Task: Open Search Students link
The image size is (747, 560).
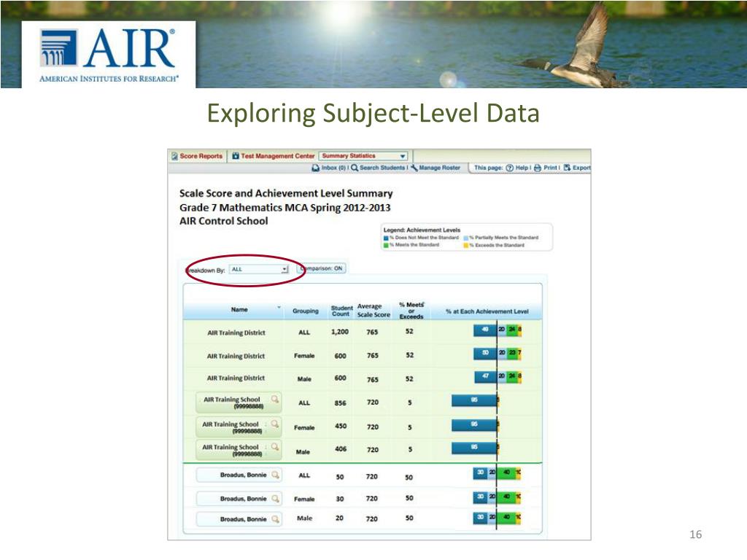Action: (x=382, y=168)
